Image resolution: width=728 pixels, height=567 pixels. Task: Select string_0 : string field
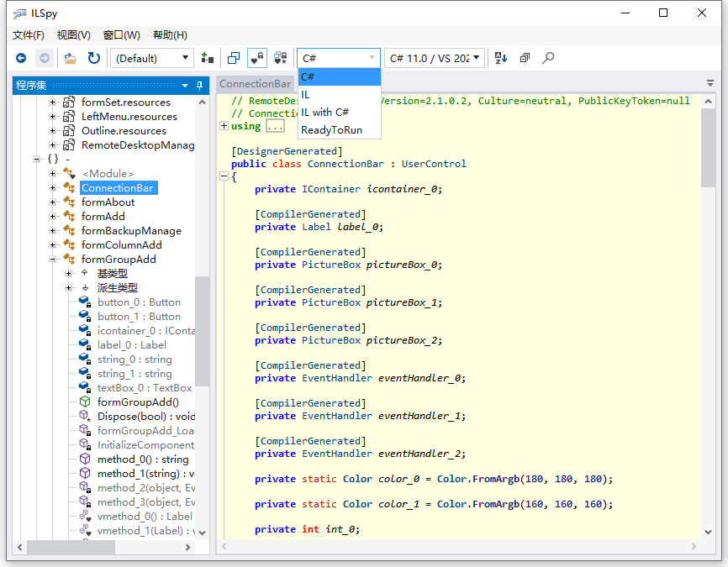[x=135, y=360]
